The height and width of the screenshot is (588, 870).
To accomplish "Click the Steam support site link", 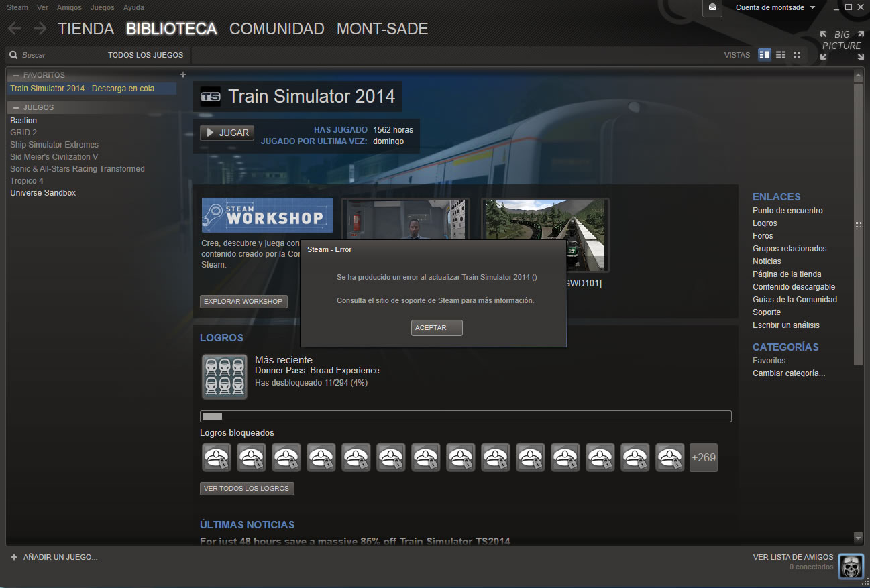I will click(435, 300).
